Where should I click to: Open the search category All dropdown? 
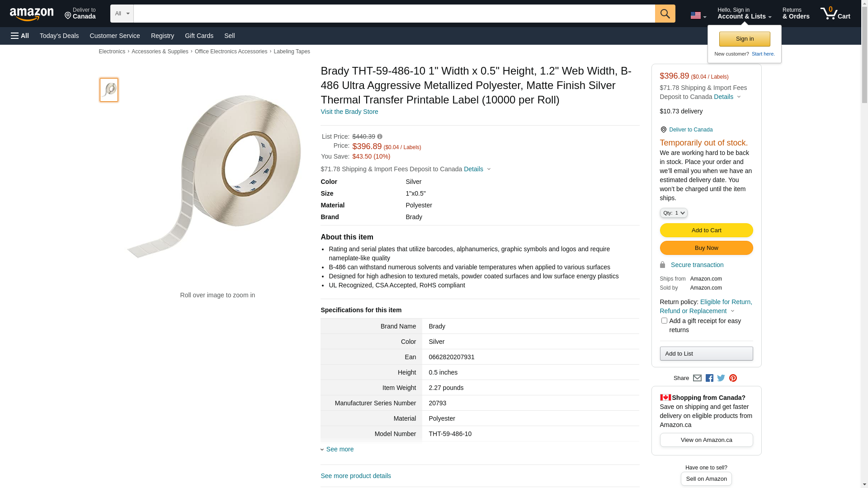(122, 14)
